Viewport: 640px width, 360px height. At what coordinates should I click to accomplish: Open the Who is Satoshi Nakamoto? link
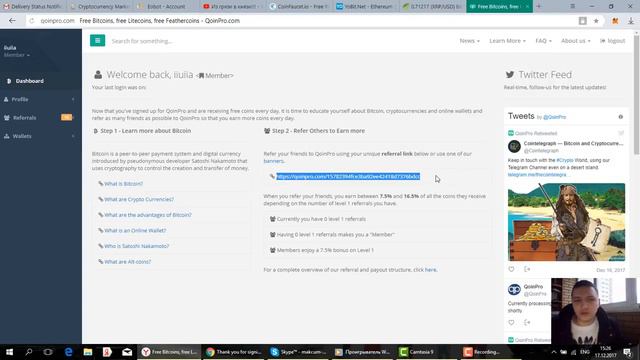[136, 246]
